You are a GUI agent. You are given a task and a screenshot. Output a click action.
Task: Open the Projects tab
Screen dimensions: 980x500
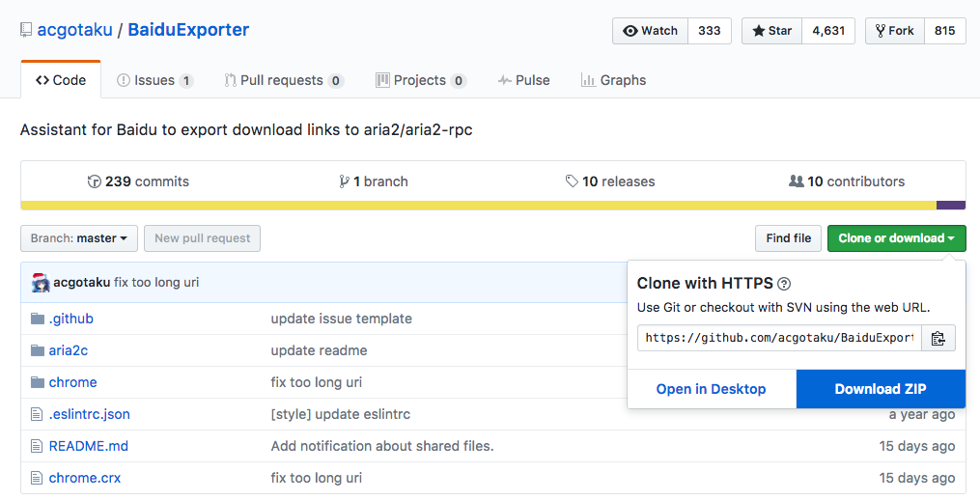[421, 80]
